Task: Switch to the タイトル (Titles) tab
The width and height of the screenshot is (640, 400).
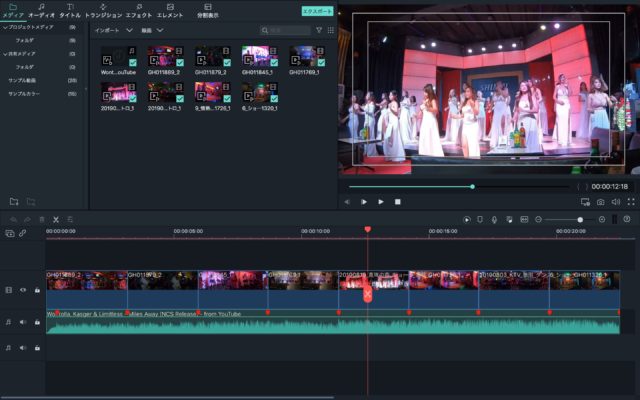Action: (x=70, y=10)
